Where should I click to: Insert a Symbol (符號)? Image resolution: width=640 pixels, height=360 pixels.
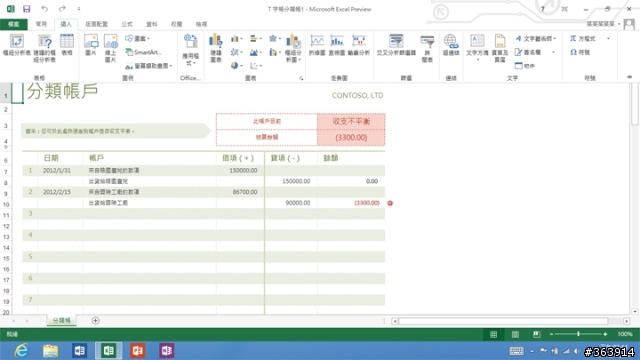click(580, 52)
